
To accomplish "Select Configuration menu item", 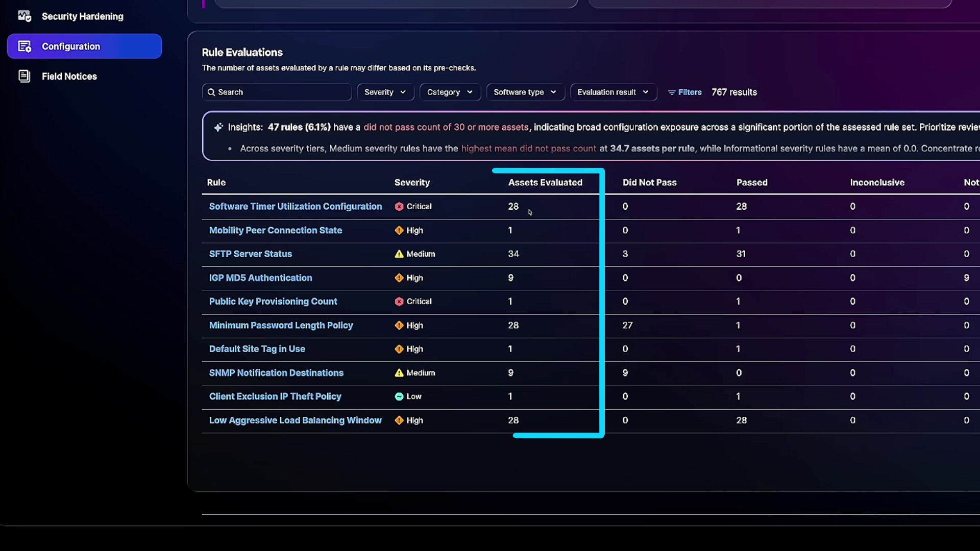I will (84, 46).
